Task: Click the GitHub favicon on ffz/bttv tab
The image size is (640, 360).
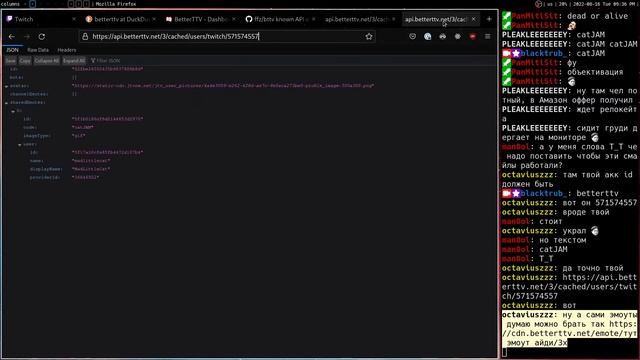Action: point(249,19)
